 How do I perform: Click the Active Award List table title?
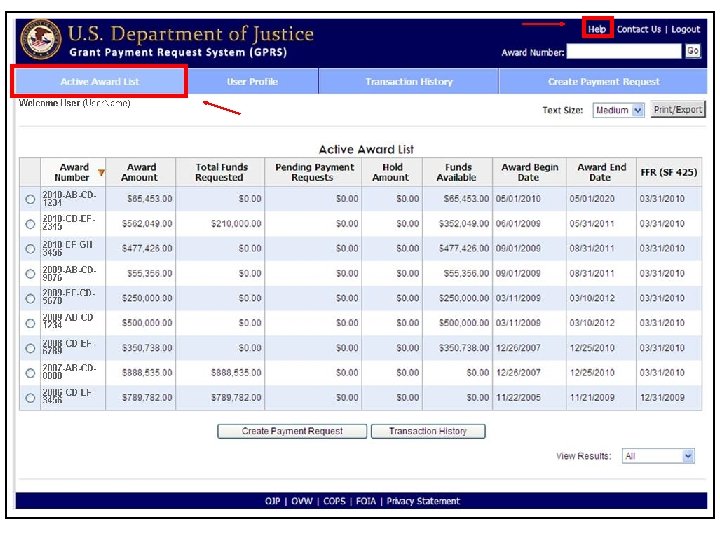[366, 149]
